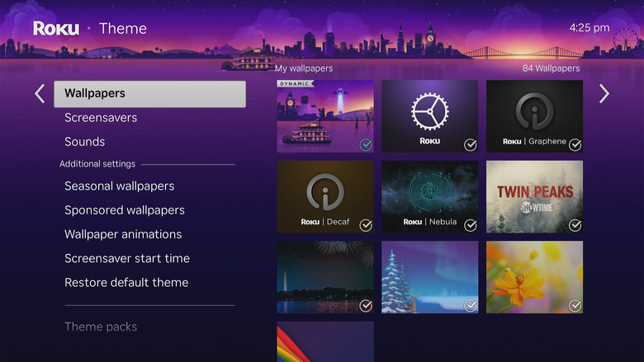Toggle checkmark on orange flower wallpaper

tap(575, 305)
